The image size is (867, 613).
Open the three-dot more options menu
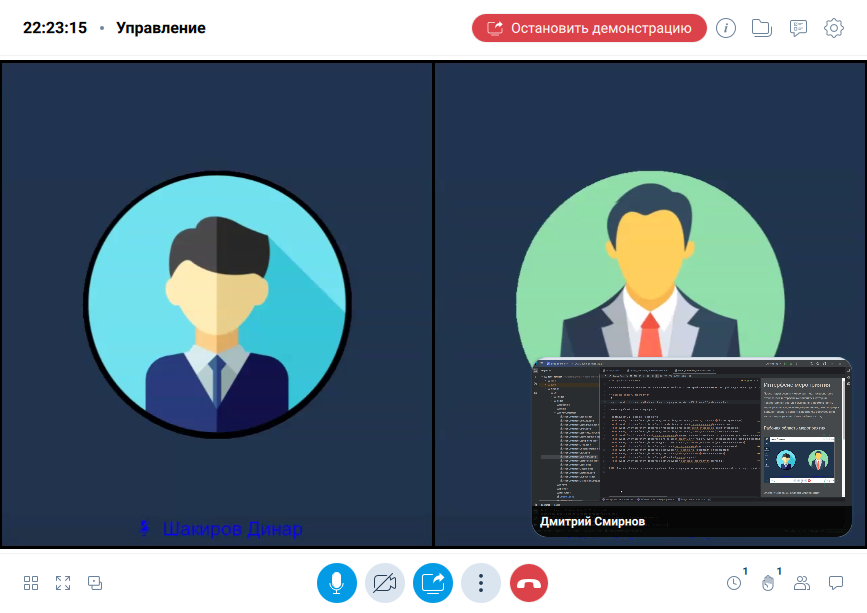[x=481, y=582]
